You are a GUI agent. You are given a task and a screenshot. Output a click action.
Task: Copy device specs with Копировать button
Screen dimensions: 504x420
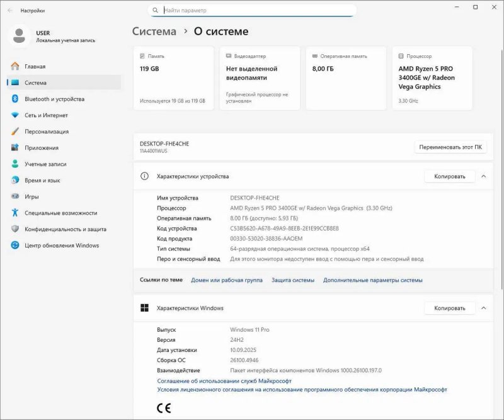point(450,176)
